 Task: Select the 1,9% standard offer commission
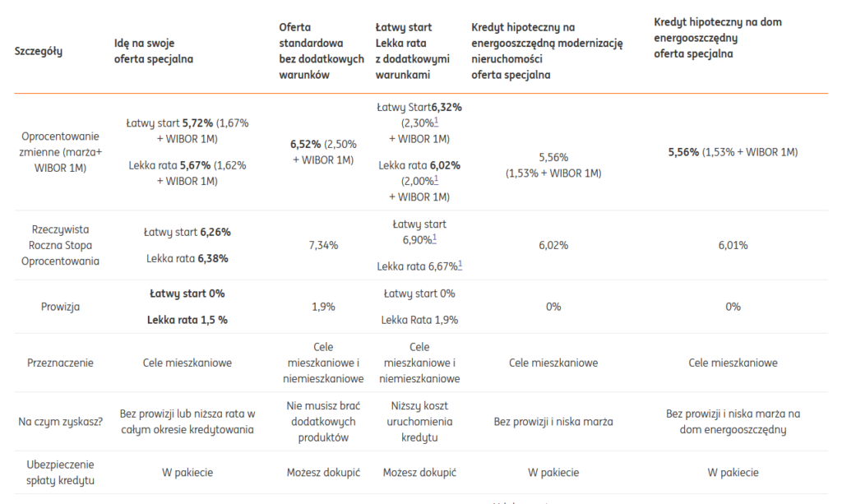[x=323, y=307]
